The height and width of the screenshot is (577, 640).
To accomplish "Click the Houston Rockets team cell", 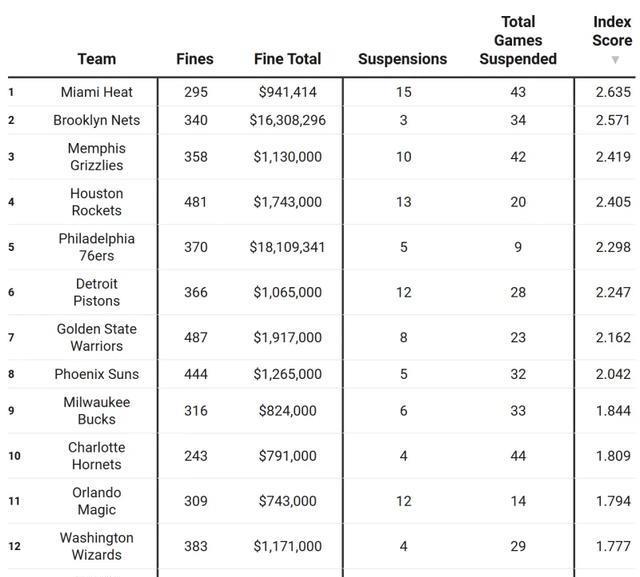I will click(x=96, y=201).
